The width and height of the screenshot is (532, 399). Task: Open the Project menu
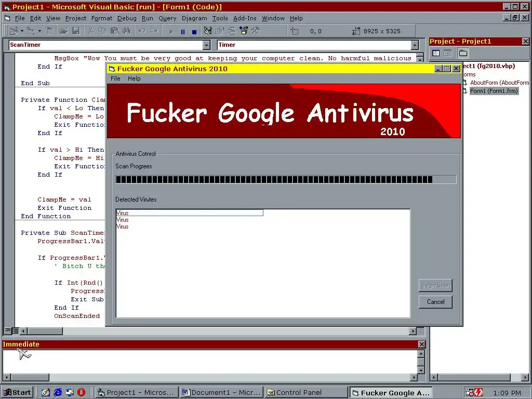(x=76, y=18)
